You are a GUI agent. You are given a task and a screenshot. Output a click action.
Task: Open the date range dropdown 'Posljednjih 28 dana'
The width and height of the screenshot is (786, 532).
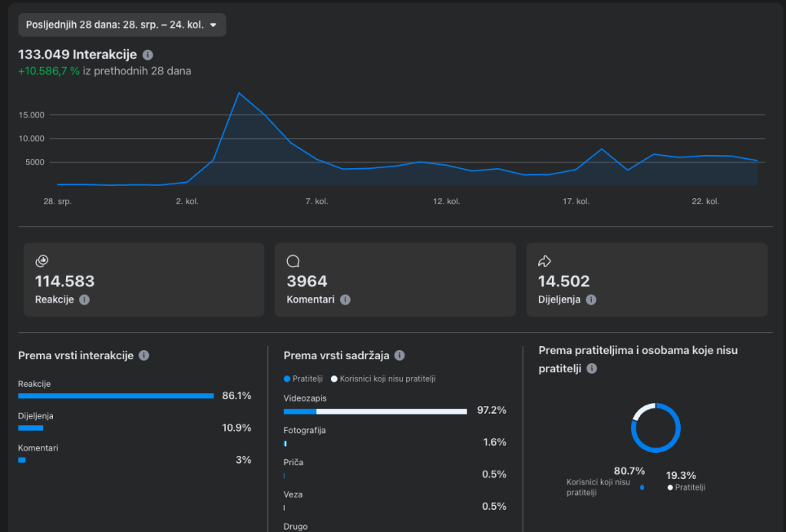[121, 25]
